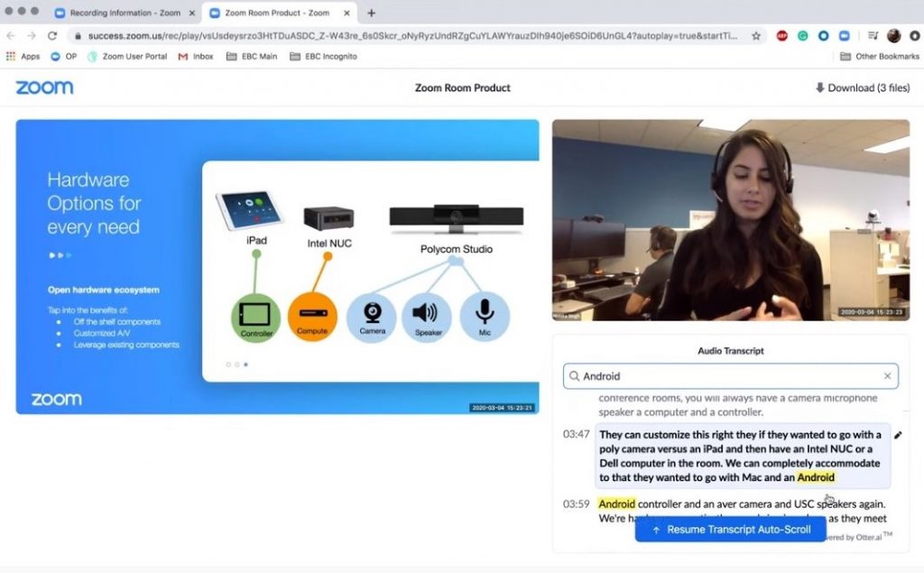Click the Zoom logo in the page header
924x573 pixels.
44,88
